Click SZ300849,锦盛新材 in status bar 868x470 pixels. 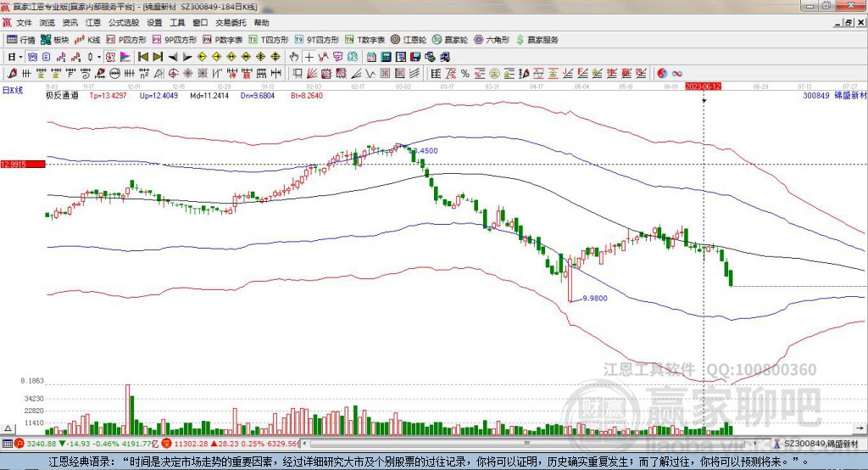[821, 444]
